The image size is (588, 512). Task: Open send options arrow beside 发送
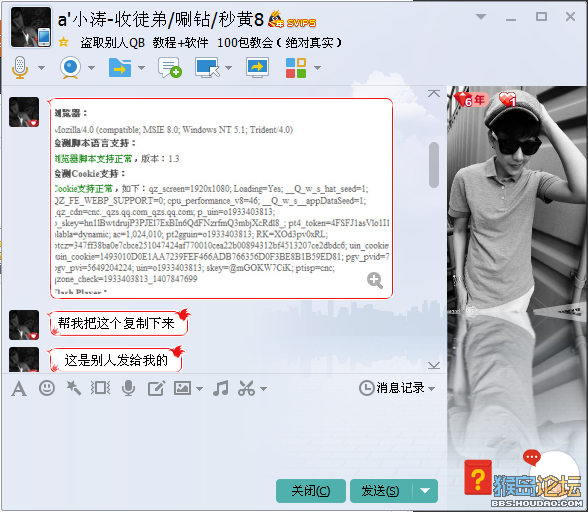(425, 491)
